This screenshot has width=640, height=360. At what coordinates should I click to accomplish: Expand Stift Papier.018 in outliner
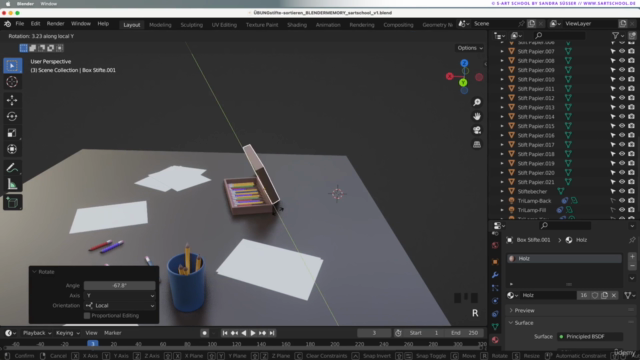(502, 154)
